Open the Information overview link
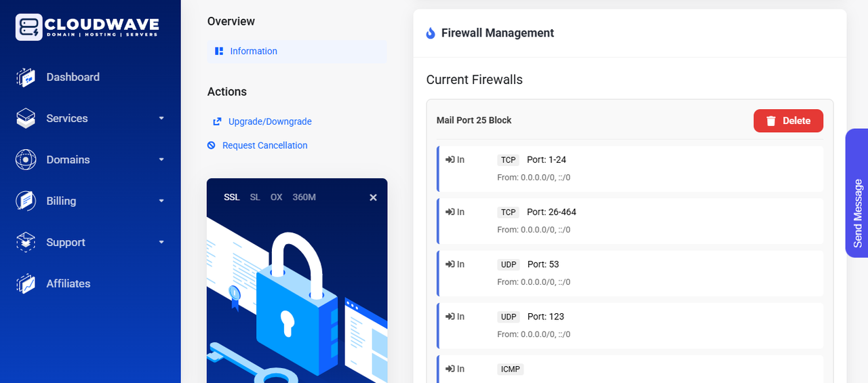868x383 pixels. pos(297,52)
